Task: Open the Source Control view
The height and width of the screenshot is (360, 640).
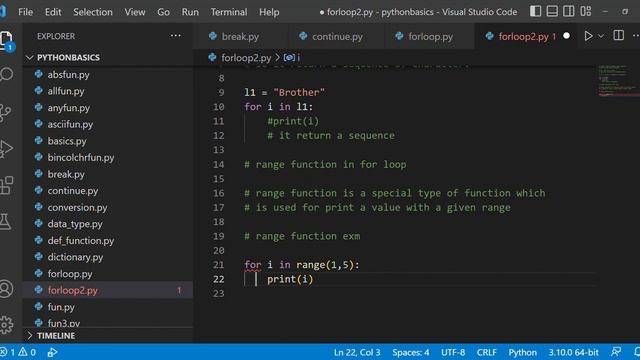Action: [x=5, y=112]
